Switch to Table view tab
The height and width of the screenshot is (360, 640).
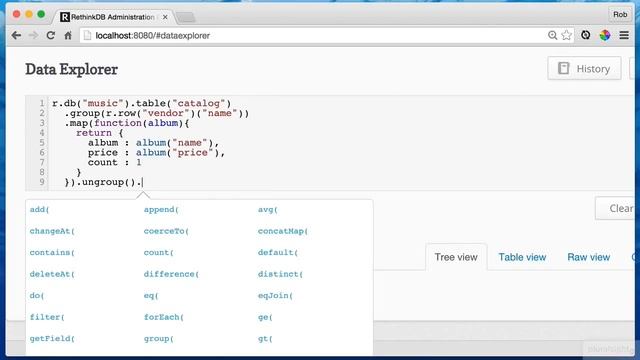click(x=522, y=257)
